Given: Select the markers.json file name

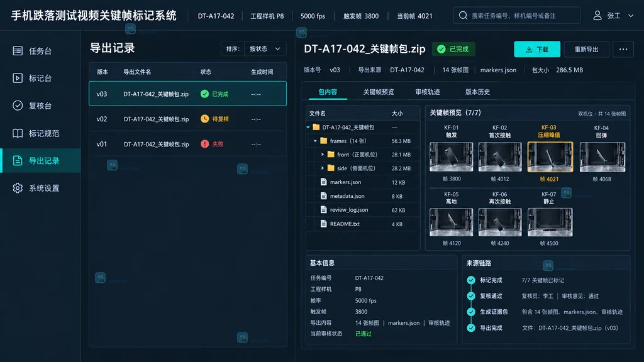Looking at the screenshot, I should (345, 182).
